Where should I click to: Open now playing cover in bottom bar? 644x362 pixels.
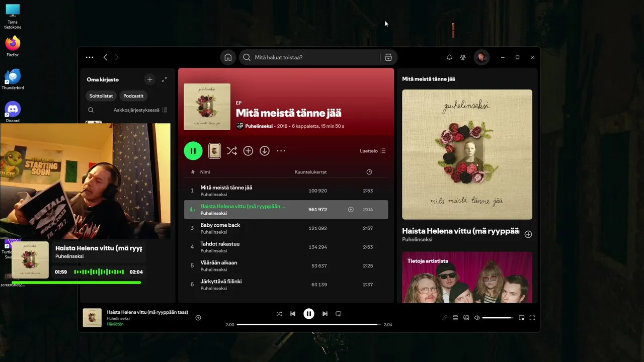coord(92,317)
